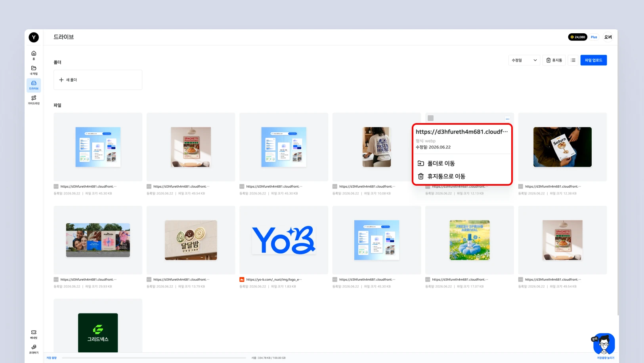Click the 파일 업로드 button

pyautogui.click(x=594, y=60)
